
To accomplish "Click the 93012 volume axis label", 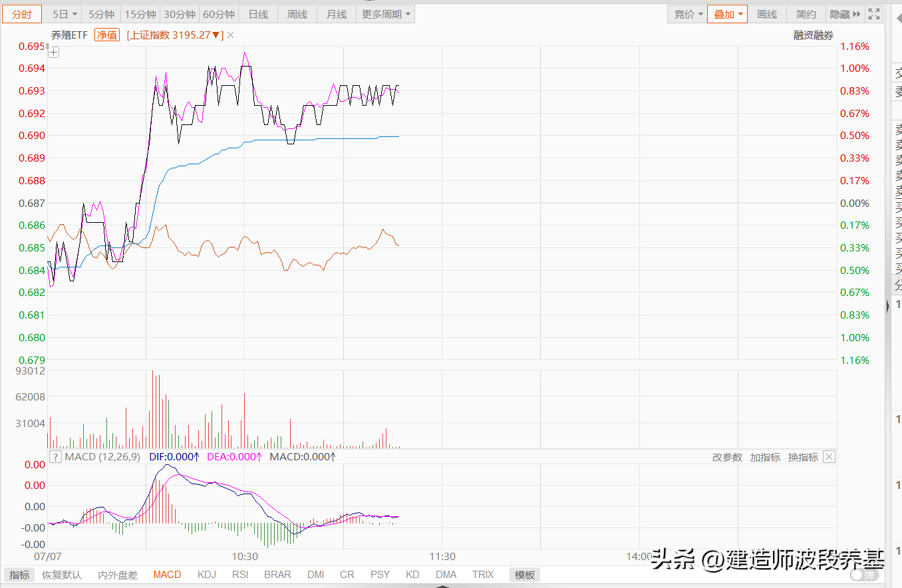I will [31, 371].
